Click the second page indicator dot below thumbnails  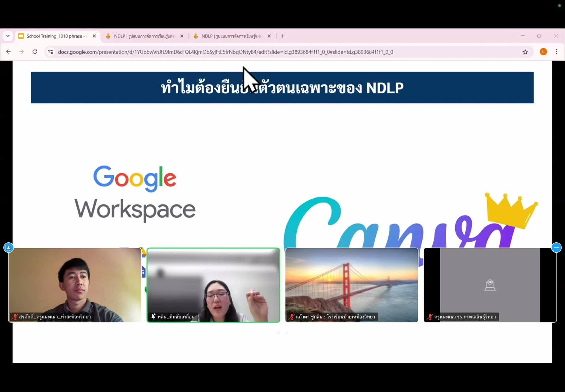pyautogui.click(x=287, y=333)
